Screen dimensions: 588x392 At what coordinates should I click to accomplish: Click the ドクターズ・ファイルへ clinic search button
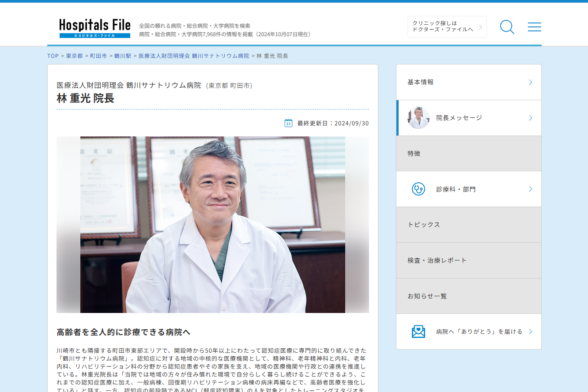click(x=446, y=27)
